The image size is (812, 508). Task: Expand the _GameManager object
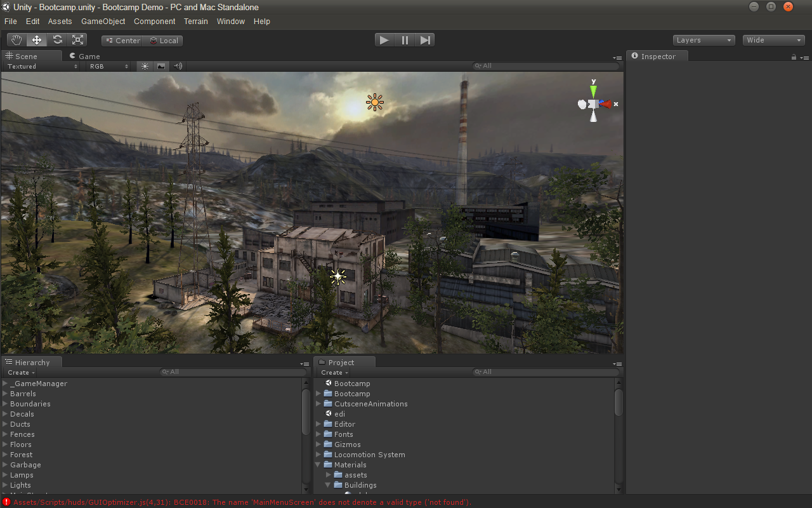pos(5,384)
